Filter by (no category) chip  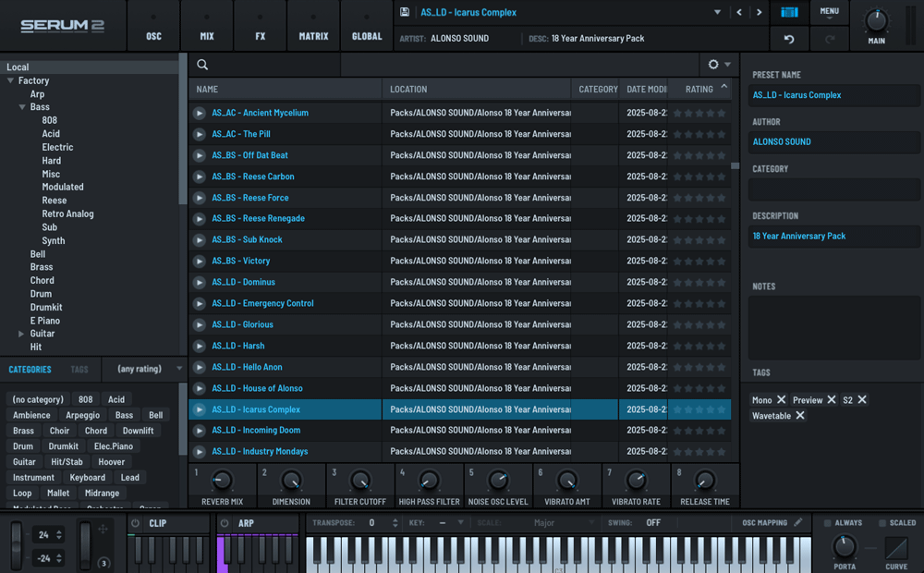click(x=38, y=399)
